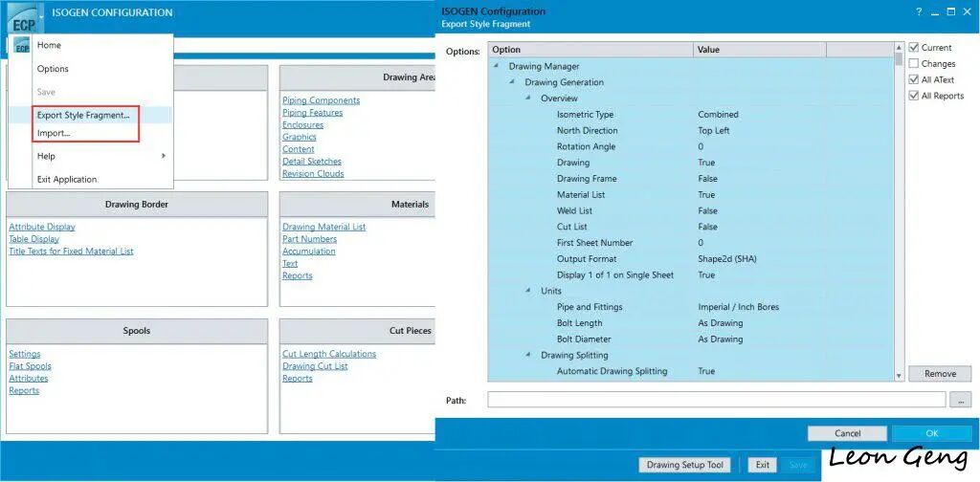Viewport: 980px width, 482px height.
Task: Choose Home from the application menu
Action: coord(49,45)
